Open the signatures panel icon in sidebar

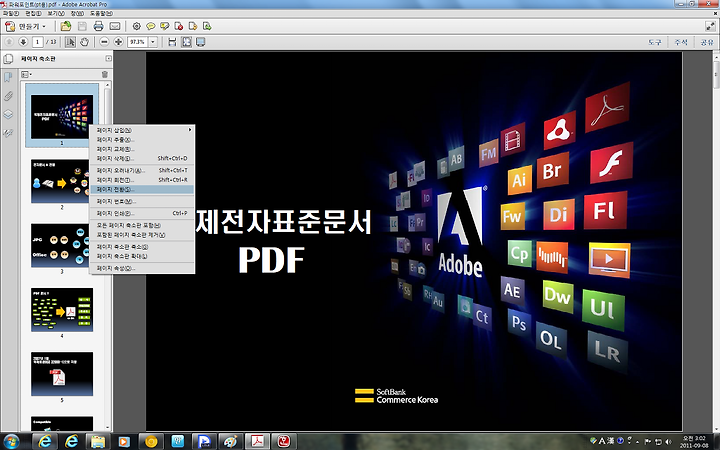pyautogui.click(x=8, y=133)
